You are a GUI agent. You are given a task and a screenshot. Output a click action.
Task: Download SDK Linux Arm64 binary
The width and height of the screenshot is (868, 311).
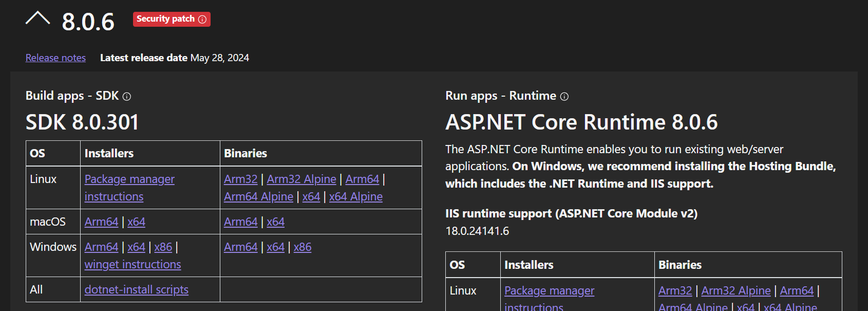point(362,179)
